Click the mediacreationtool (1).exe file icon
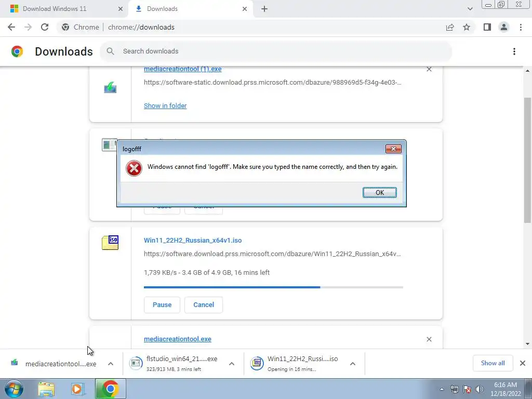Viewport: 532px width, 399px height. 110,87
